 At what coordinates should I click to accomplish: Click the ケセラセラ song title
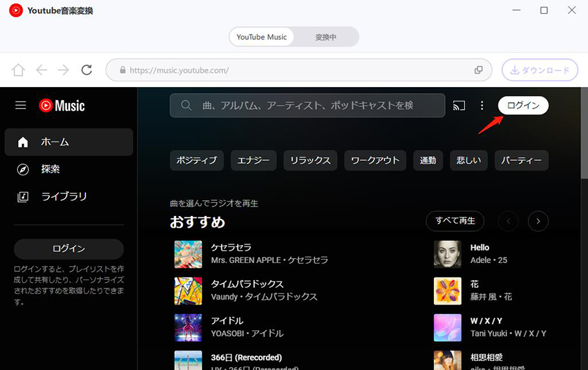pos(231,248)
